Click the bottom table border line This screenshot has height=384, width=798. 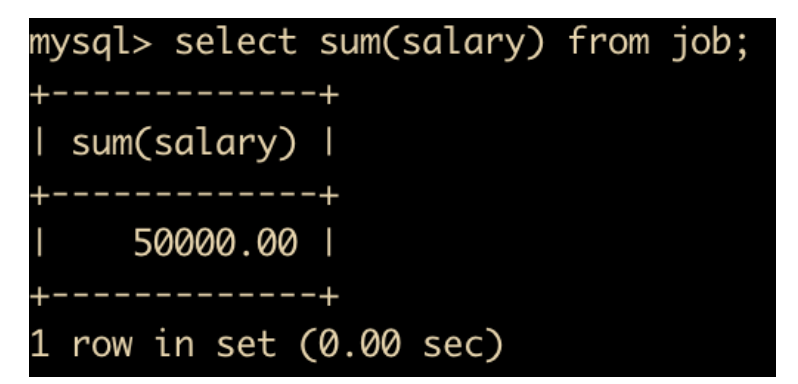[184, 297]
